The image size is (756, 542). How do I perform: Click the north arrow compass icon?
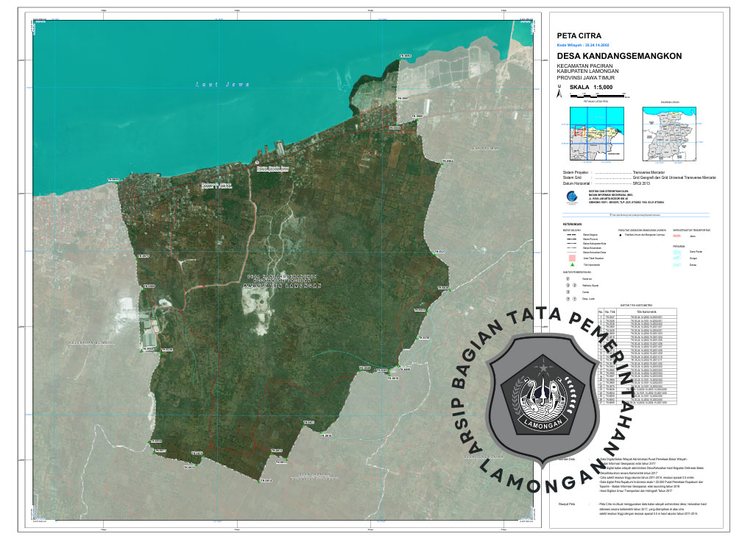coord(560,92)
